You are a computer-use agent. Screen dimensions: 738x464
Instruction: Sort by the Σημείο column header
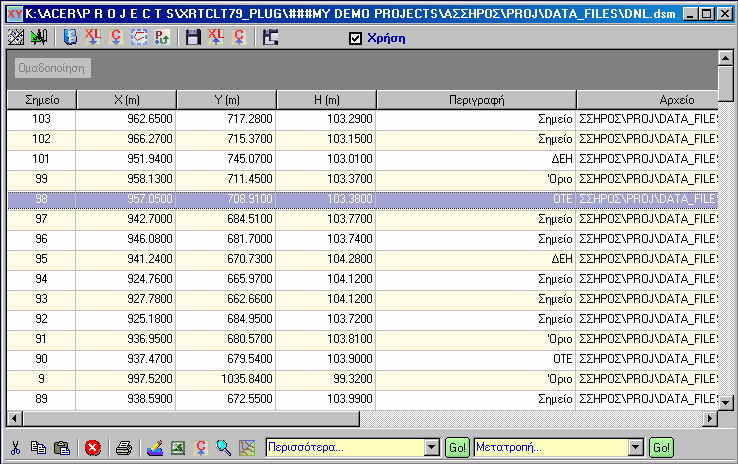[42, 100]
